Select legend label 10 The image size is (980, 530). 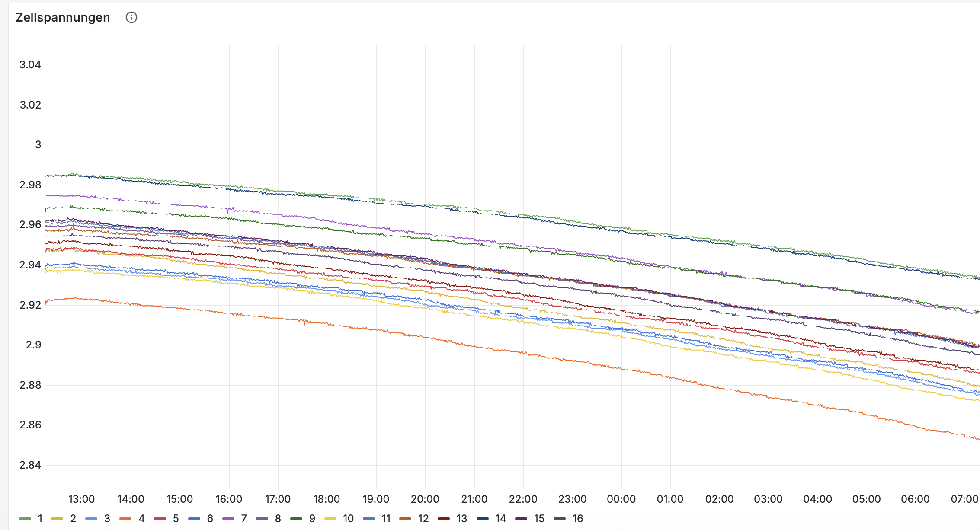(348, 519)
